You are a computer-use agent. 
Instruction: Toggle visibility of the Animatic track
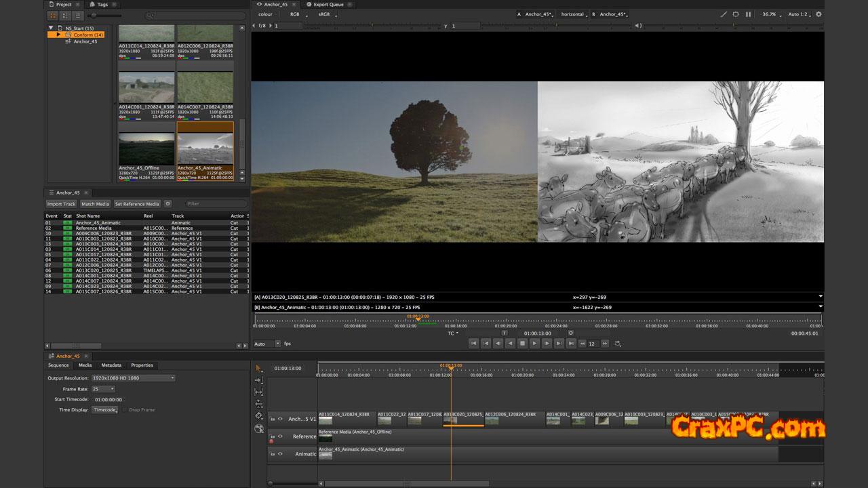click(x=280, y=453)
